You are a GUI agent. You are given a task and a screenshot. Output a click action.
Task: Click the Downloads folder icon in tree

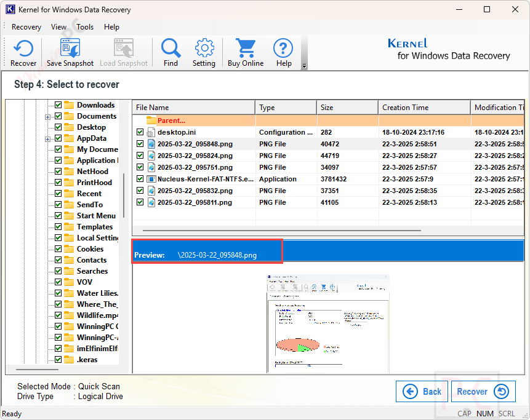69,105
